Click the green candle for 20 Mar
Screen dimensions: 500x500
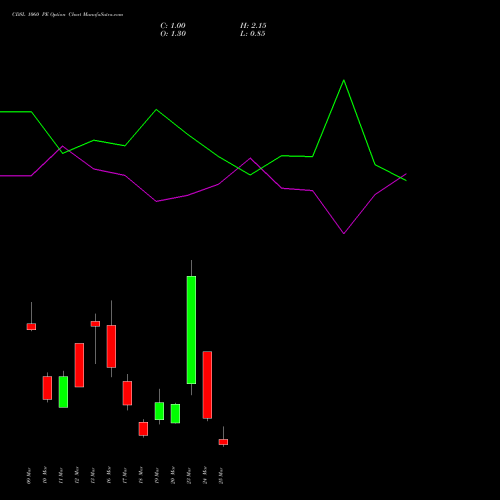click(175, 414)
